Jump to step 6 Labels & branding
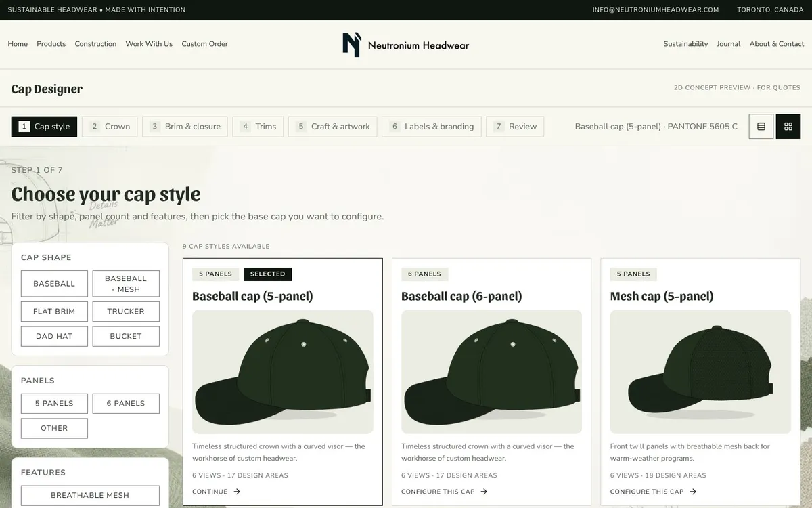The height and width of the screenshot is (508, 812). click(x=432, y=127)
